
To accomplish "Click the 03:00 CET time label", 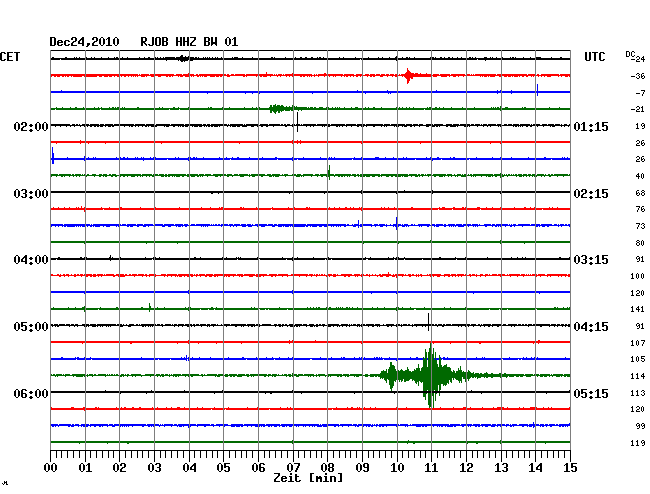I will 31,194.
